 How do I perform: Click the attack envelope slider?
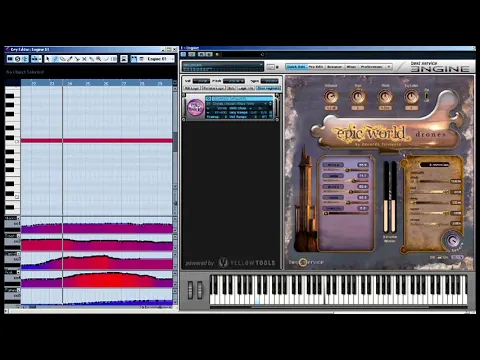click(430, 182)
